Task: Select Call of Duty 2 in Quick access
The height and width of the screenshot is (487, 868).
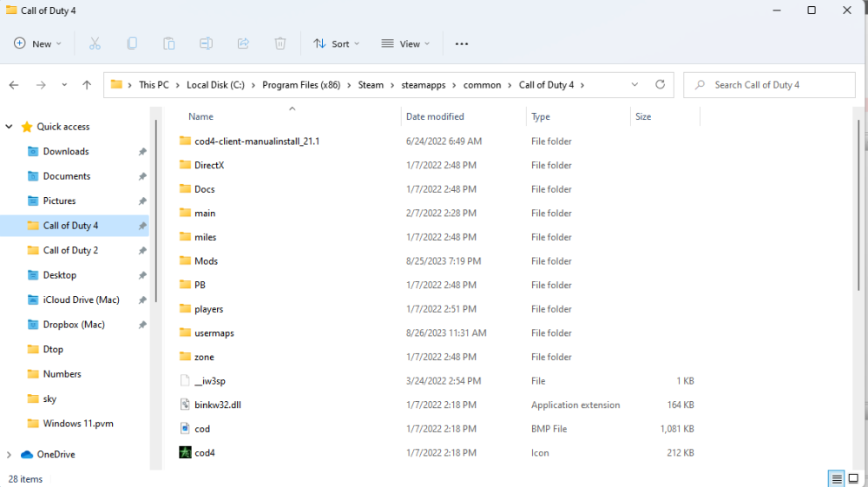Action: (x=70, y=250)
